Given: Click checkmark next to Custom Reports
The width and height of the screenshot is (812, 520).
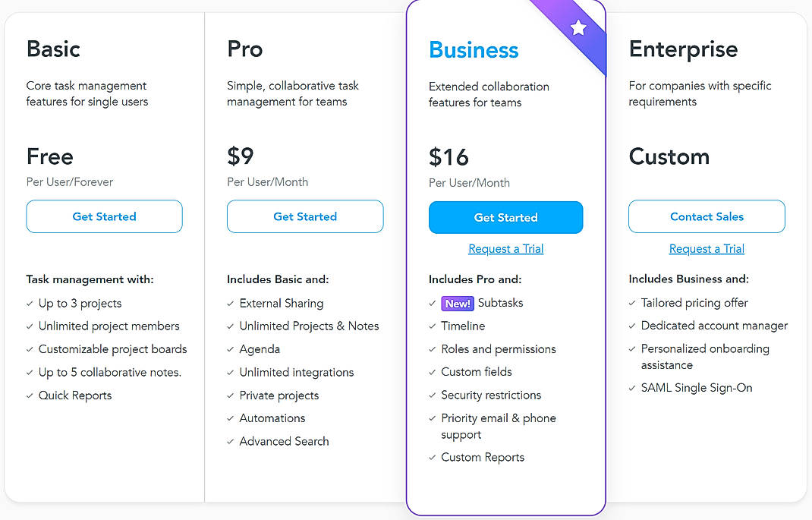Looking at the screenshot, I should click(433, 458).
